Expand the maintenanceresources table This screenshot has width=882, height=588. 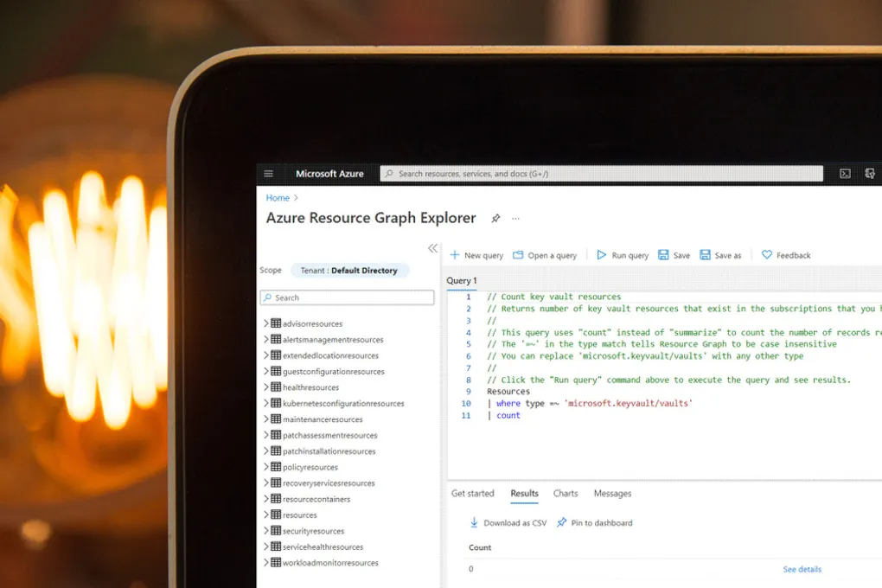tap(266, 419)
